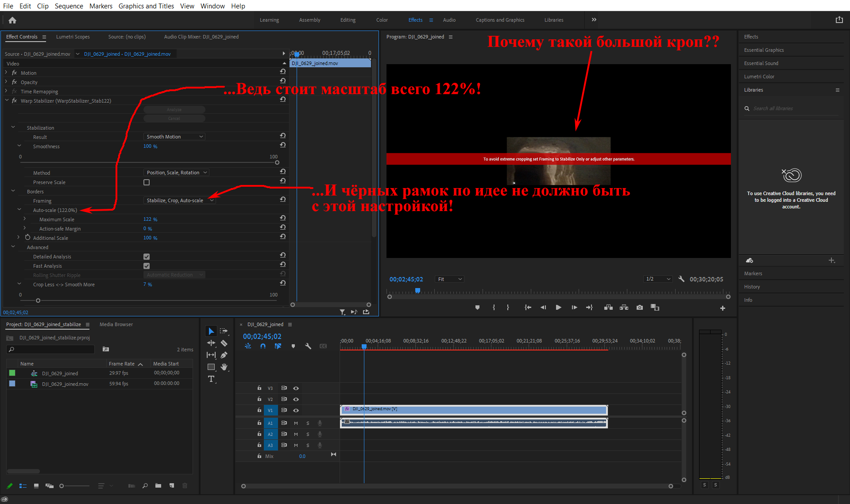Click the Export Frame camera icon
The image size is (850, 504).
(x=640, y=308)
